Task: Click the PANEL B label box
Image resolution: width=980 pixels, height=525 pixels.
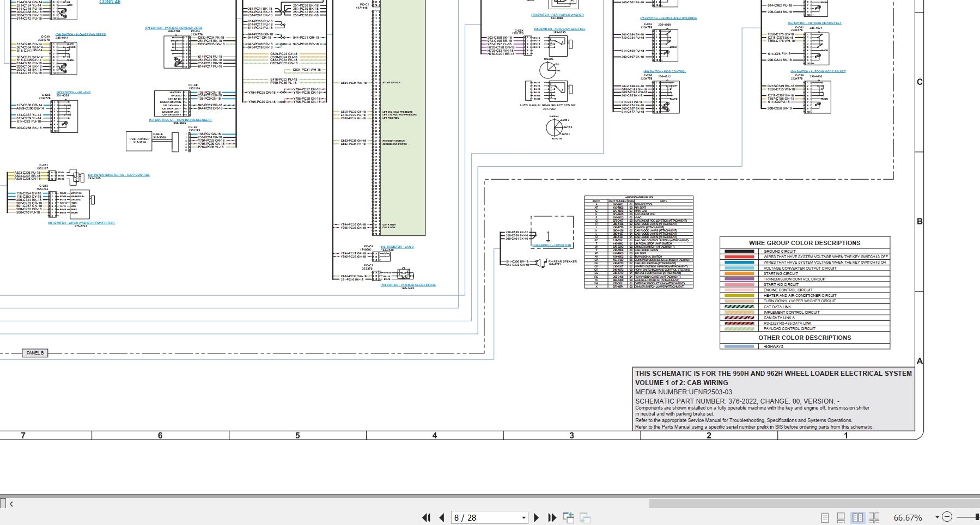Action: (35, 353)
